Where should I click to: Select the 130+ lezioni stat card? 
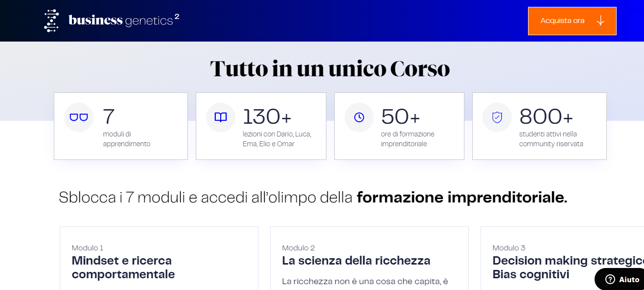261,126
